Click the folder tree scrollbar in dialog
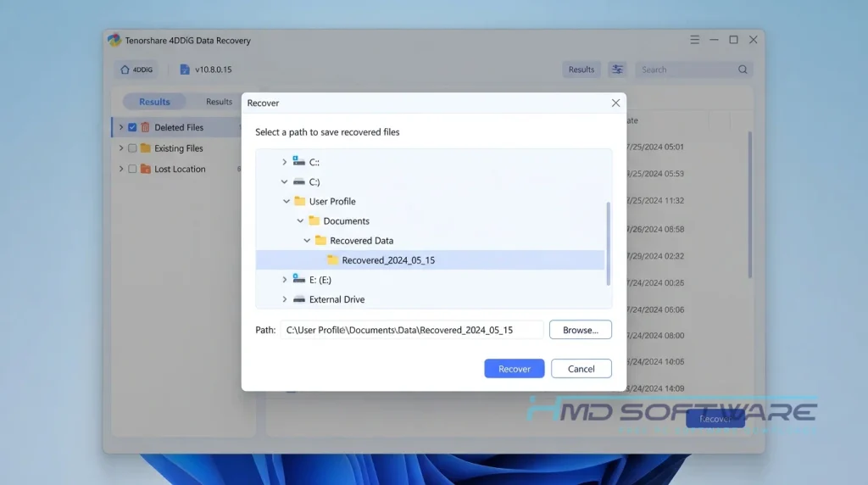Viewport: 868px width, 485px height. click(609, 243)
